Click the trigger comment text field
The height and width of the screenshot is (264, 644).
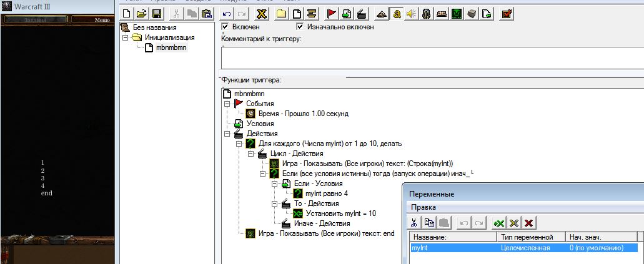click(x=432, y=58)
